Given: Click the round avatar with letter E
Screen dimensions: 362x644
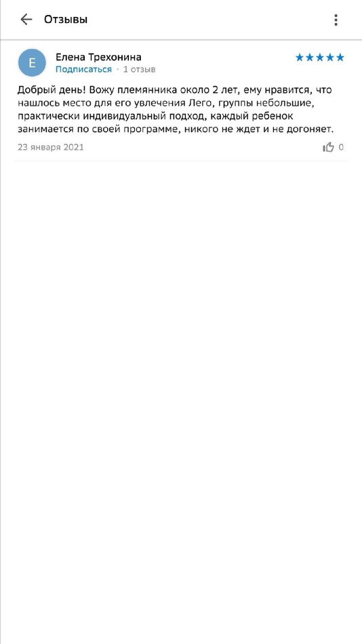Looking at the screenshot, I should click(32, 63).
